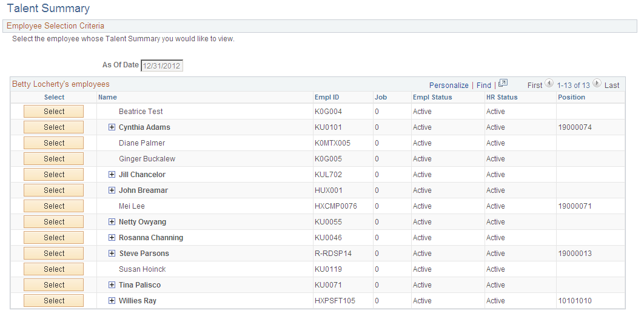Click employee ID HXCMP0076

tap(336, 206)
